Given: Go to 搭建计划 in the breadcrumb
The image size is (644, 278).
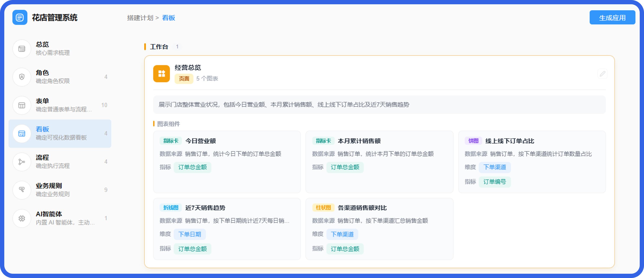Looking at the screenshot, I should click(x=140, y=18).
